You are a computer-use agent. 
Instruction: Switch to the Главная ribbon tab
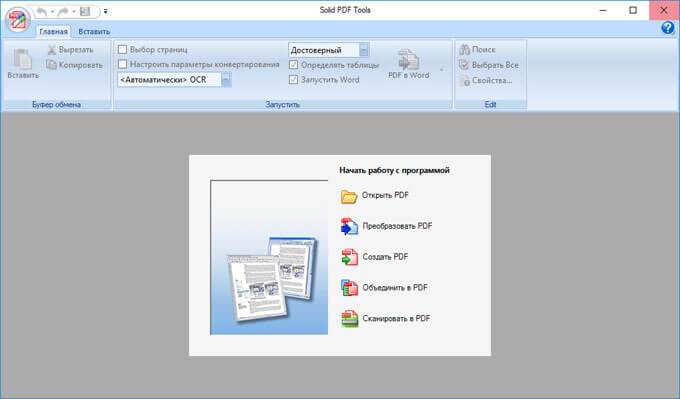(x=53, y=31)
